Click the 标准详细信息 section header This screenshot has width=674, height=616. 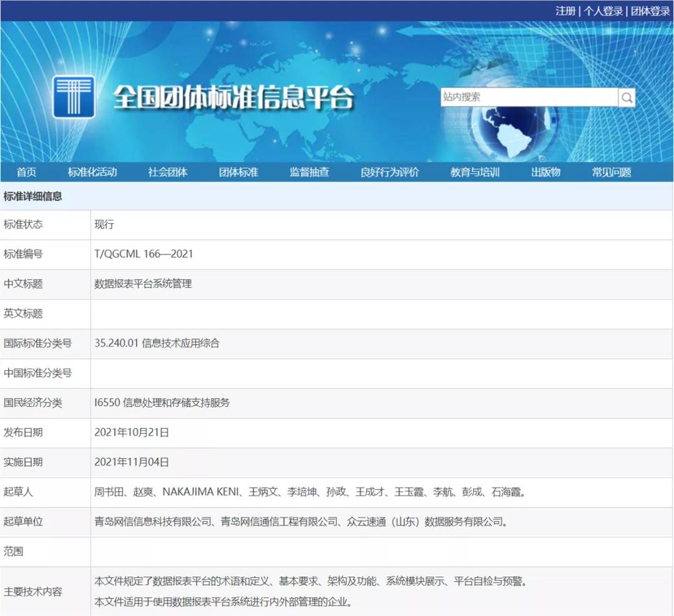tap(33, 196)
